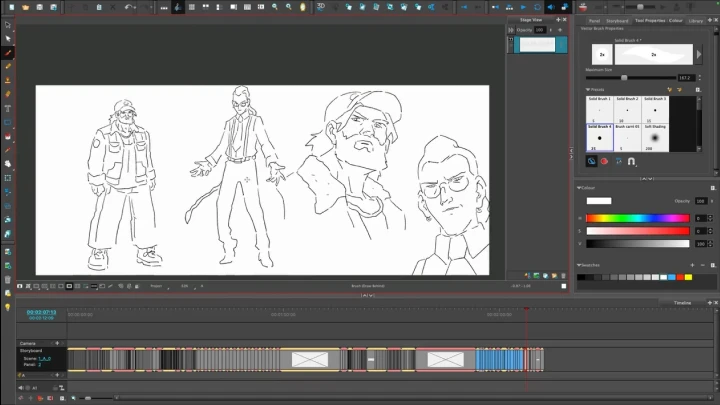The height and width of the screenshot is (405, 720).
Task: Select the Brush tool in the left toolbar
Action: pyautogui.click(x=8, y=52)
